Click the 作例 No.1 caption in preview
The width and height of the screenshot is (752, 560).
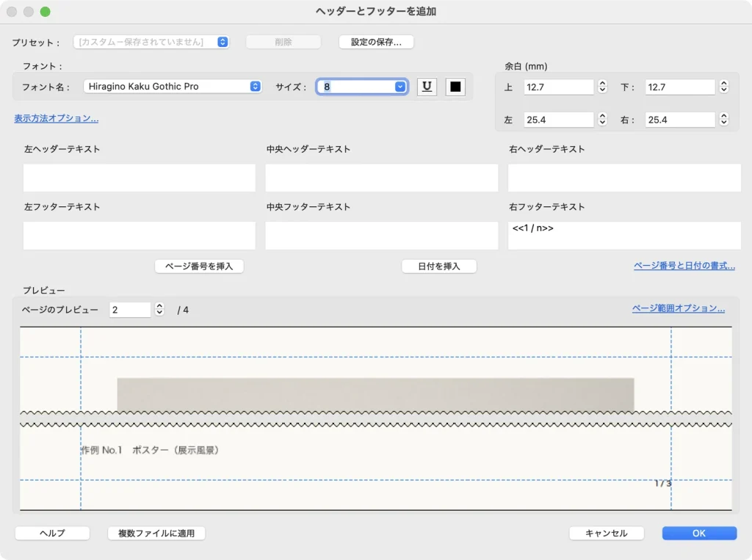[150, 450]
